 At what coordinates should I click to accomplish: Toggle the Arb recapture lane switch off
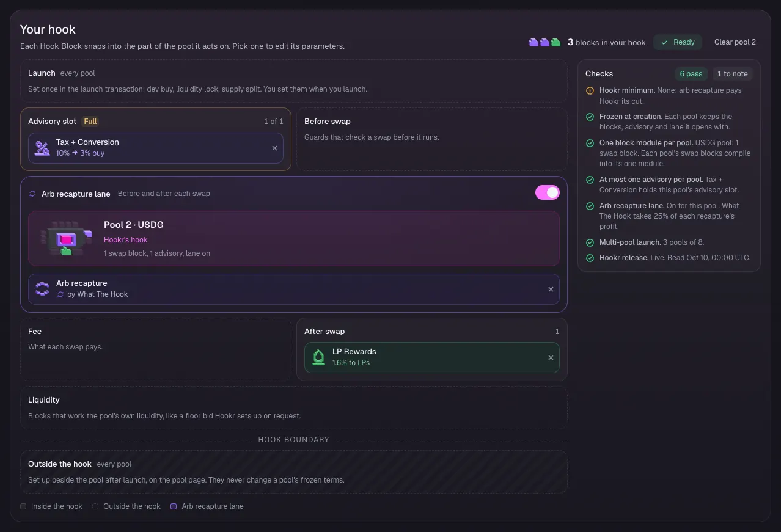coord(548,192)
